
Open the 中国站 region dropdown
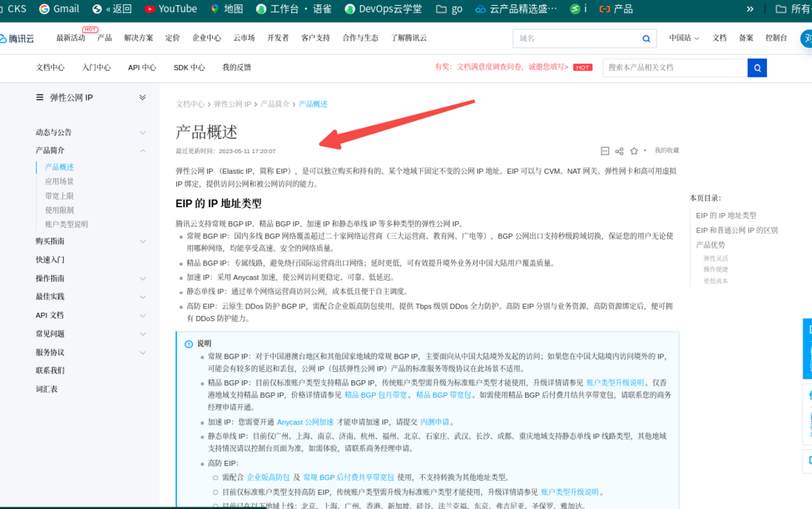click(x=683, y=38)
